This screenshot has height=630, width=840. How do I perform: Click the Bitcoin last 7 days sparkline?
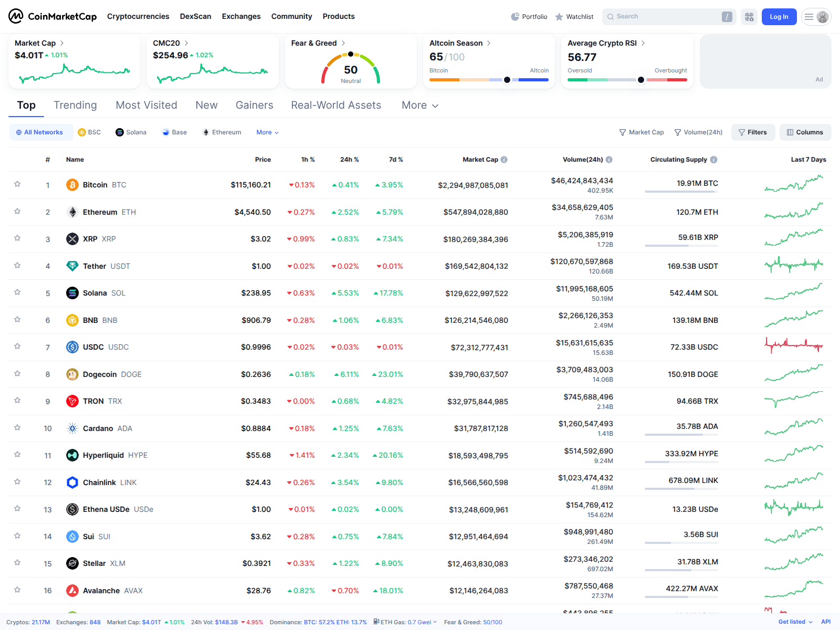click(794, 184)
